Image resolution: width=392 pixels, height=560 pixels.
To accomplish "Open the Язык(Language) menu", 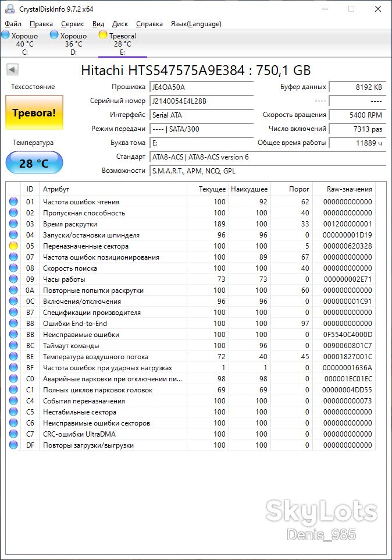I will 196,24.
